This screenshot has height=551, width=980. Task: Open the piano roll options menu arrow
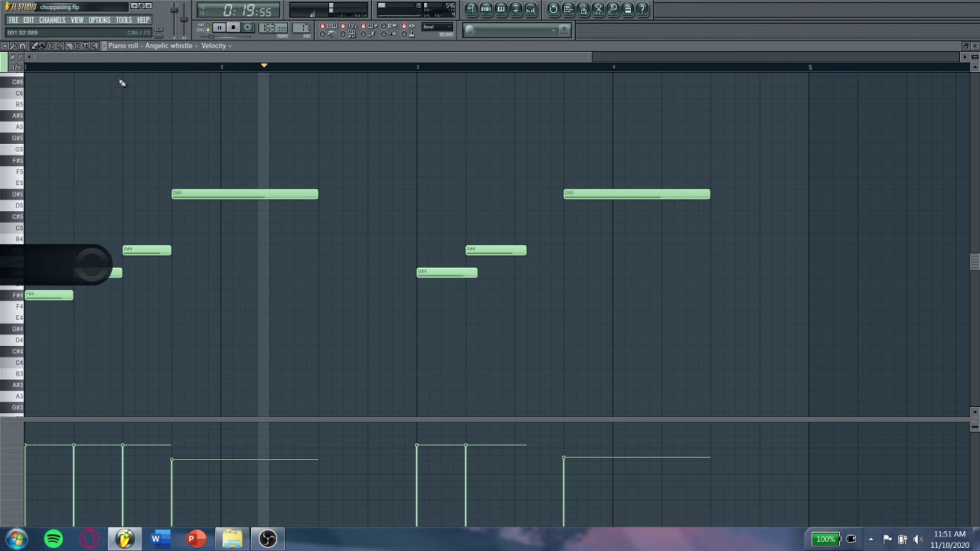(5, 46)
